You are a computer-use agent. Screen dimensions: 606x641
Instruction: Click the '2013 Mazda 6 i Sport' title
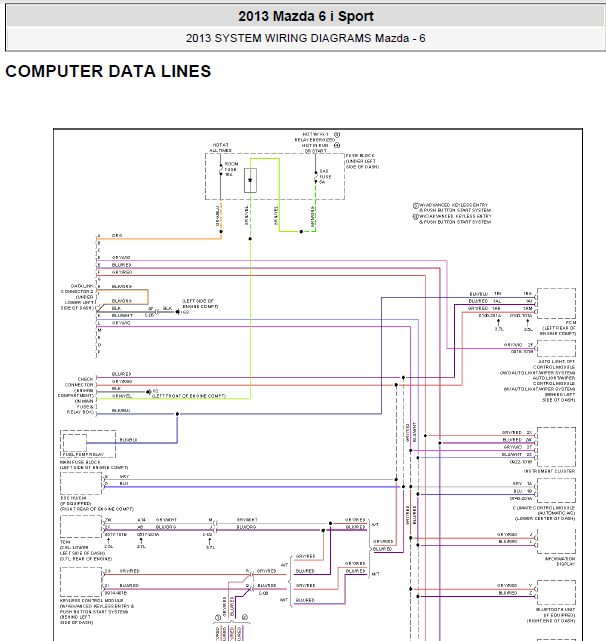click(x=306, y=16)
